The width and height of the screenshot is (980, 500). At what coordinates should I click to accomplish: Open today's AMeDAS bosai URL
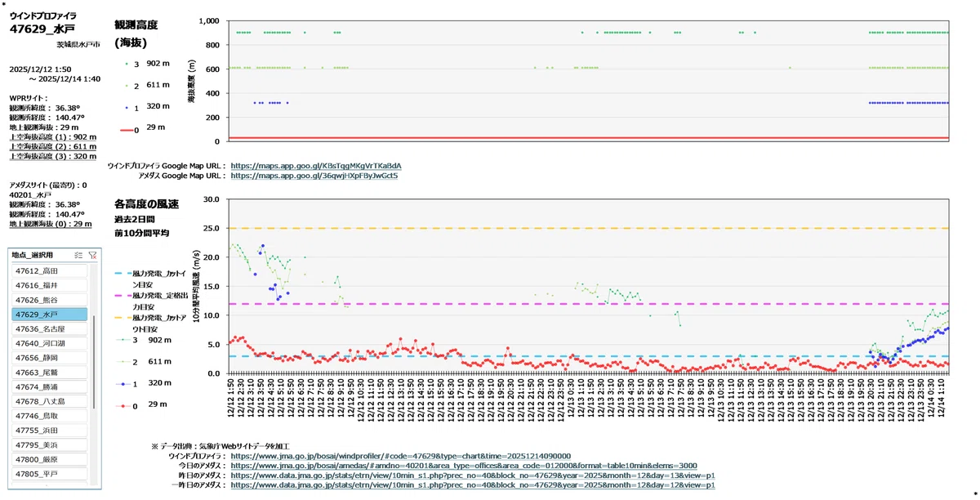click(463, 466)
